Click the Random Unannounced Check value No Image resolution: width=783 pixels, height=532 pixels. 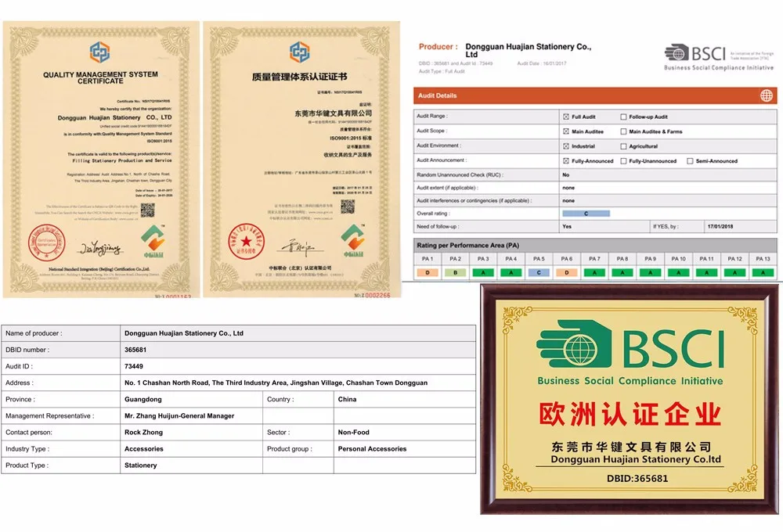[x=566, y=174]
